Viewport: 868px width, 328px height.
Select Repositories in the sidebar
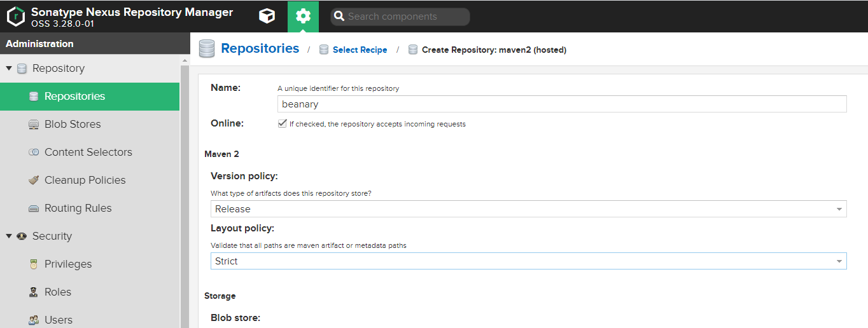coord(90,97)
